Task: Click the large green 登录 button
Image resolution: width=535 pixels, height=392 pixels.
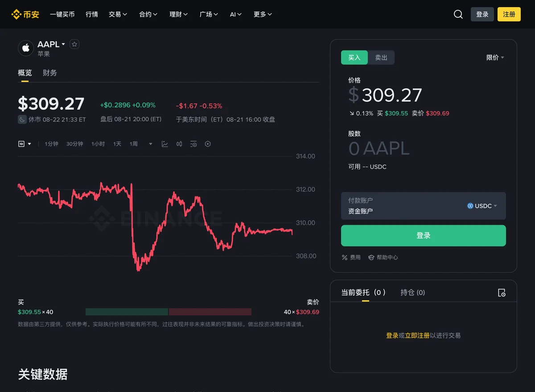Action: (x=424, y=236)
